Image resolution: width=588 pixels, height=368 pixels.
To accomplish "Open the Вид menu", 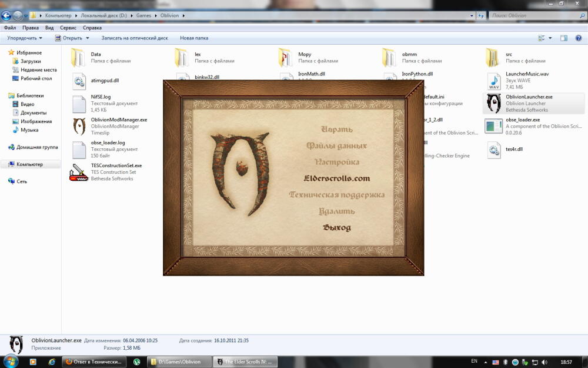I will pyautogui.click(x=49, y=28).
